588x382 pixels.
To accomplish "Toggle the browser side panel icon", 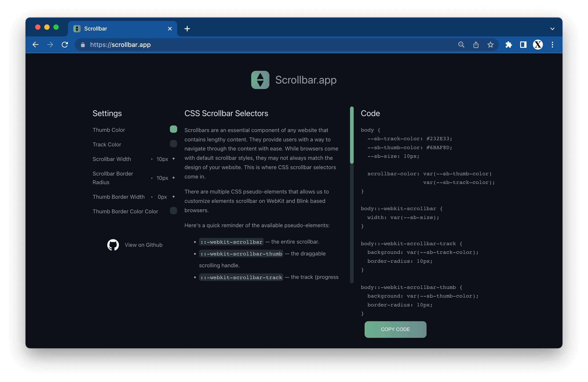I will [x=523, y=45].
